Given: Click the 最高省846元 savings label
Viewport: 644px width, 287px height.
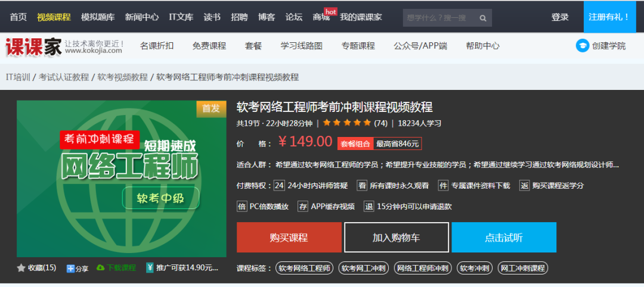Looking at the screenshot, I should (x=398, y=144).
